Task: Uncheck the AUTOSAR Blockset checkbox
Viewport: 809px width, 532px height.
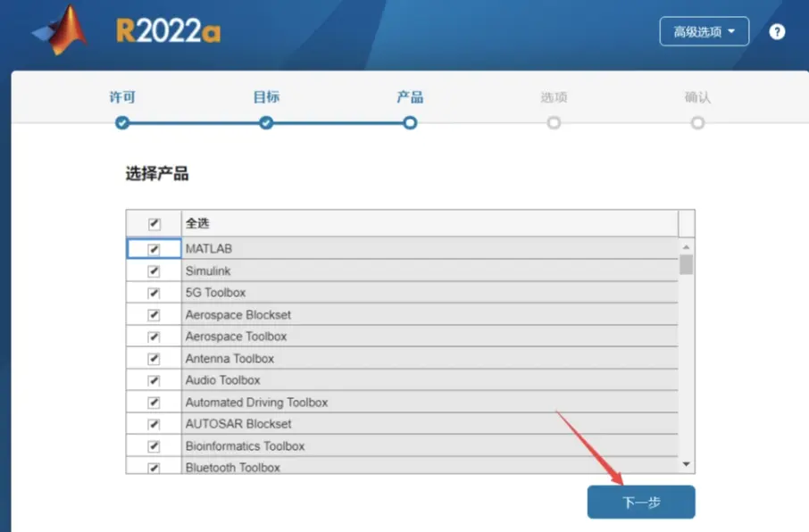Action: point(154,424)
